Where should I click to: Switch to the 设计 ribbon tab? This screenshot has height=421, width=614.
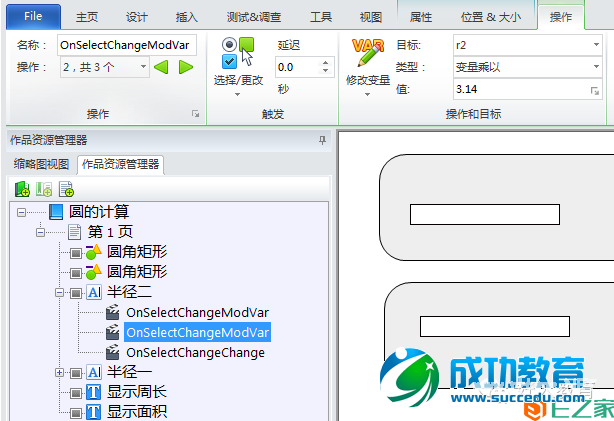coord(137,17)
